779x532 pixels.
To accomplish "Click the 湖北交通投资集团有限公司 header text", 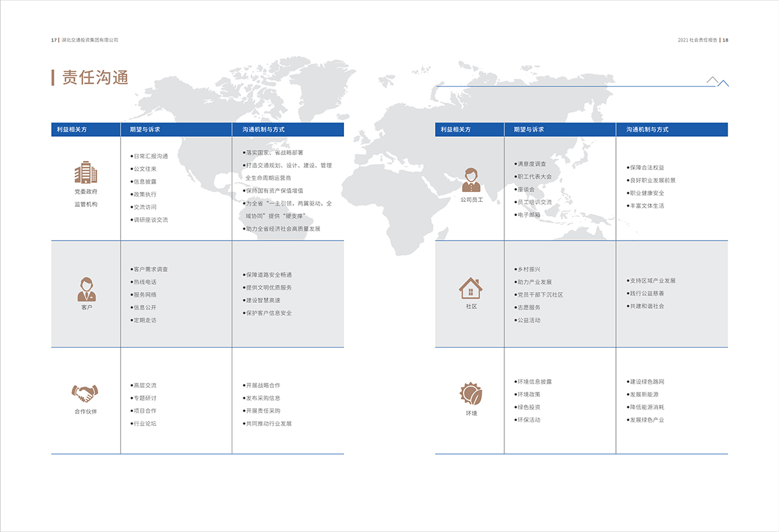I will 90,40.
